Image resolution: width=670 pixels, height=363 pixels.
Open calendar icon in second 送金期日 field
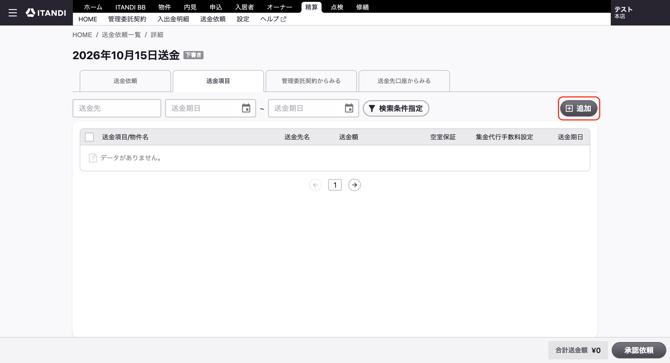(349, 108)
